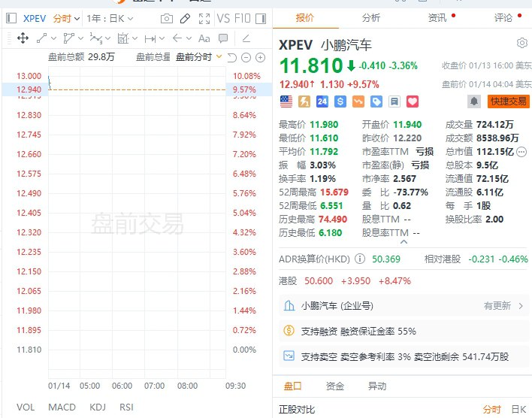Click the blue tag badge icon
The width and height of the screenshot is (532, 418).
[x=376, y=101]
